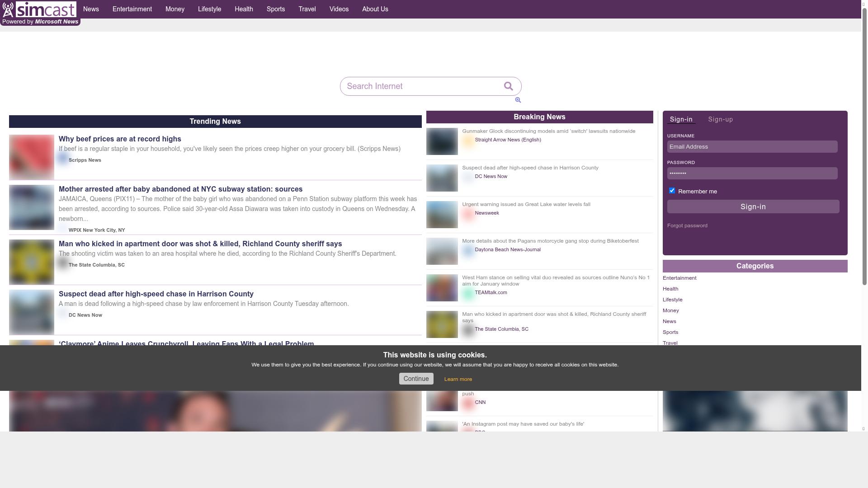Click the small zoom icon below the search box
Image resolution: width=868 pixels, height=488 pixels.
pyautogui.click(x=518, y=100)
